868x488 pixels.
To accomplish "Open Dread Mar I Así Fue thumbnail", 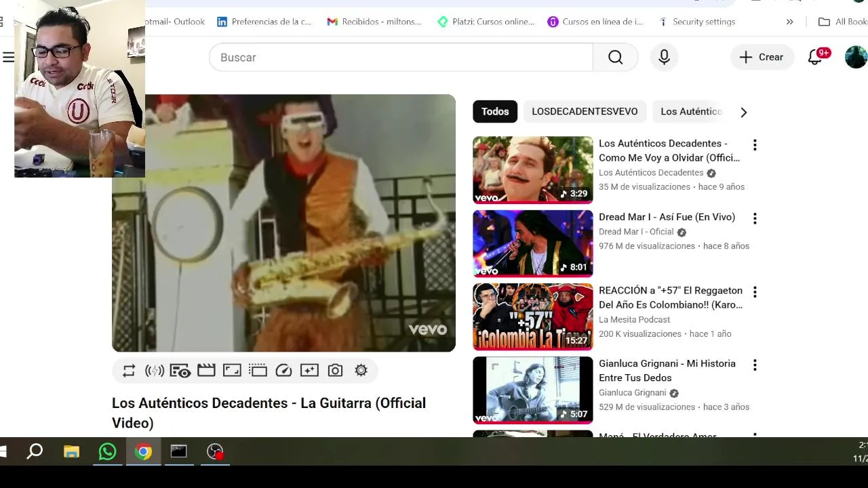I will pos(532,243).
